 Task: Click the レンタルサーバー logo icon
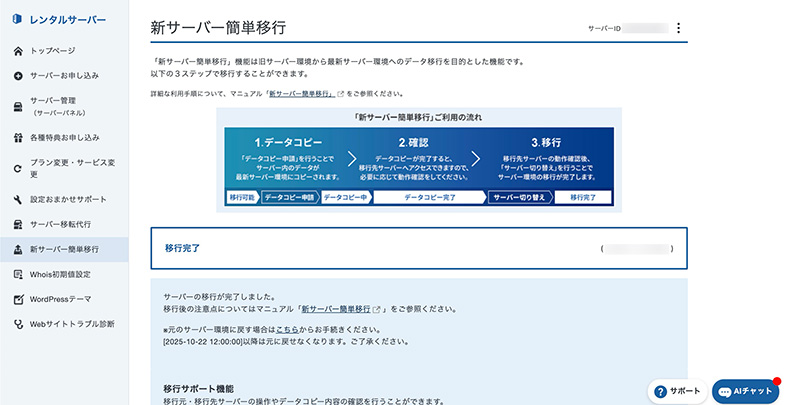point(17,20)
